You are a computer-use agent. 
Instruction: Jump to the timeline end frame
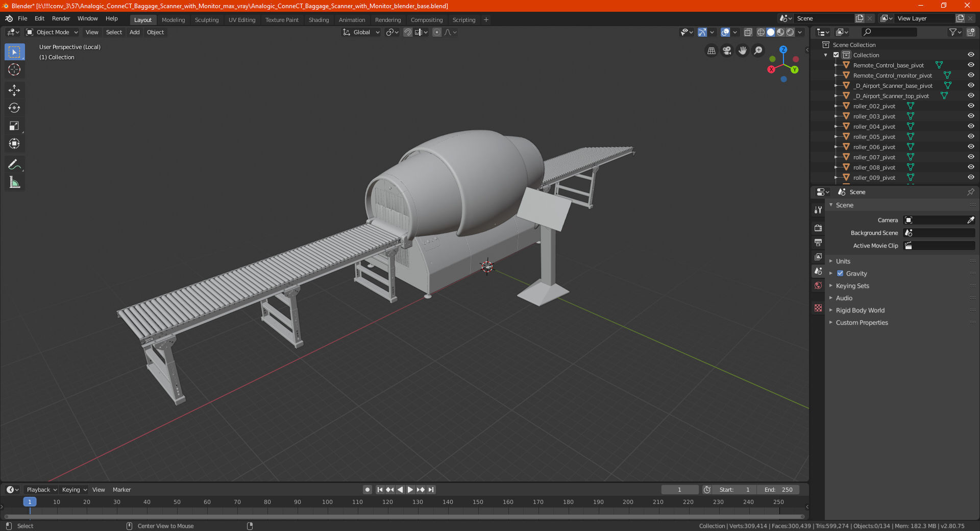pos(431,490)
